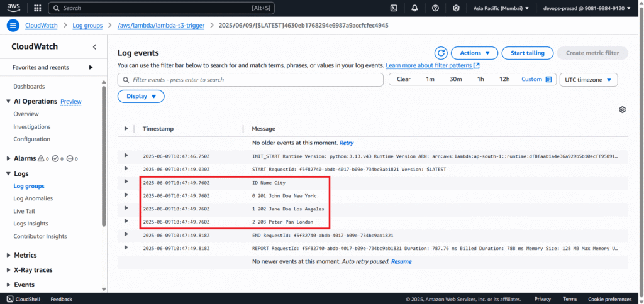Open the external link icon beside filter patterns

[477, 65]
